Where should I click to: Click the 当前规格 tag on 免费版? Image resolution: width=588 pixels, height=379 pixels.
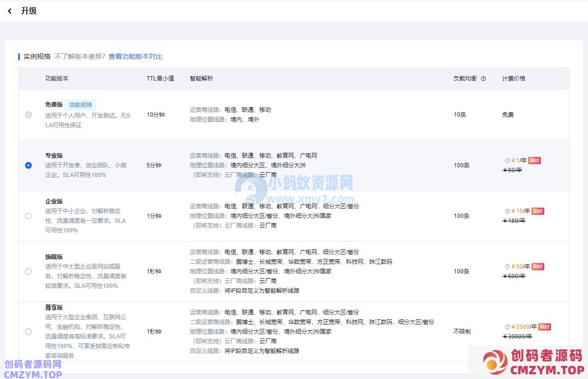point(80,105)
